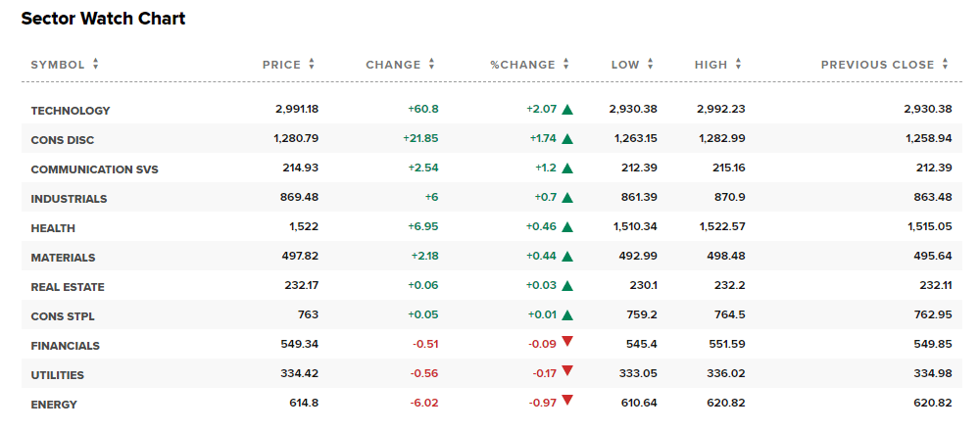Open the Technology sector link
The height and width of the screenshot is (432, 980).
71,111
